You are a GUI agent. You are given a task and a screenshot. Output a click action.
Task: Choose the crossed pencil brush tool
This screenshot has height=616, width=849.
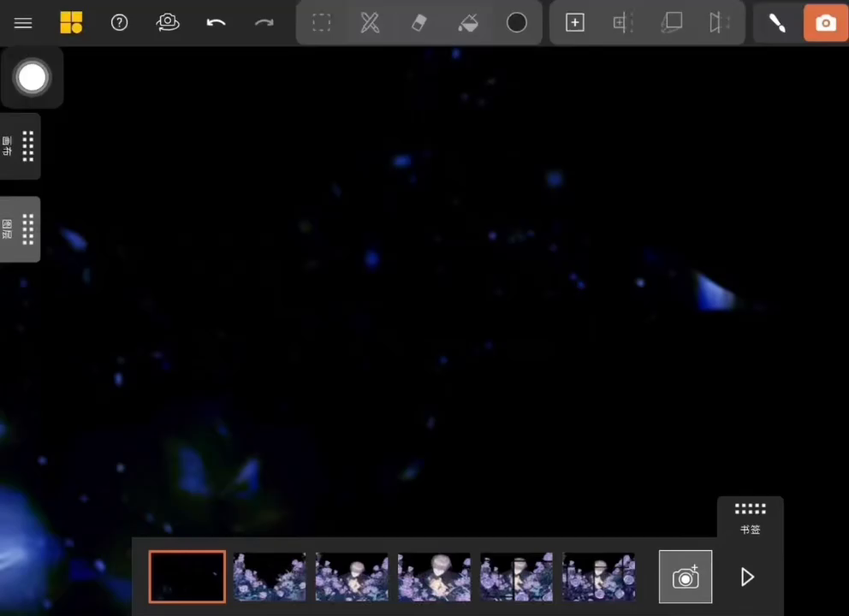tap(370, 23)
